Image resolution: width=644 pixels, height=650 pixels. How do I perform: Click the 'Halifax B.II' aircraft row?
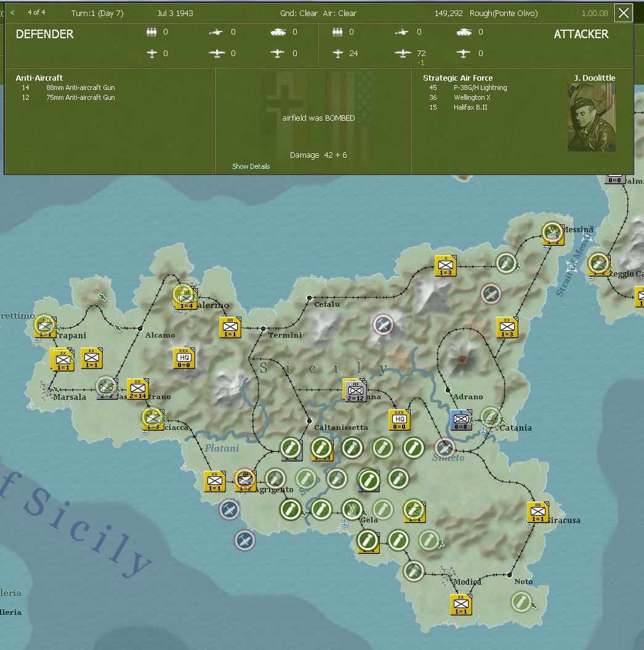(470, 107)
